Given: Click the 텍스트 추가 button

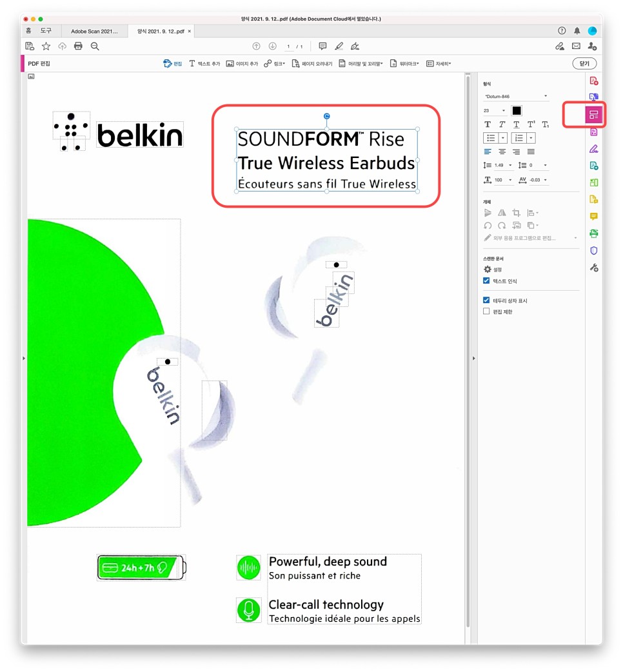Looking at the screenshot, I should coord(204,64).
